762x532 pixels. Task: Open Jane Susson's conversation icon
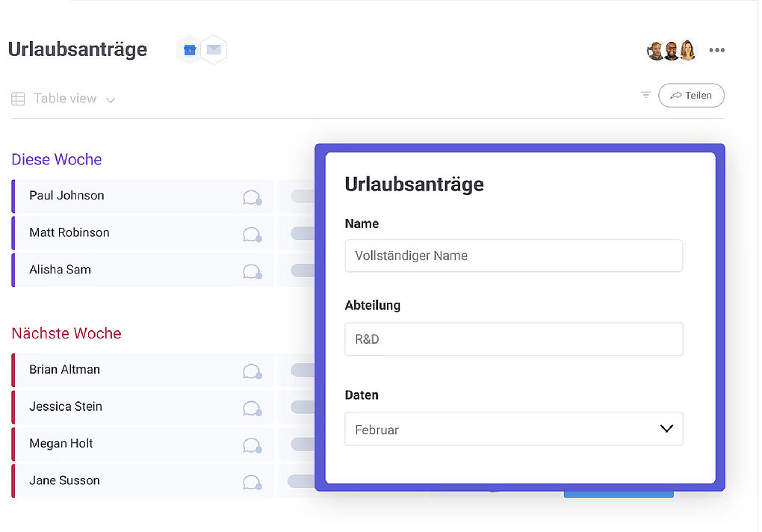point(252,482)
